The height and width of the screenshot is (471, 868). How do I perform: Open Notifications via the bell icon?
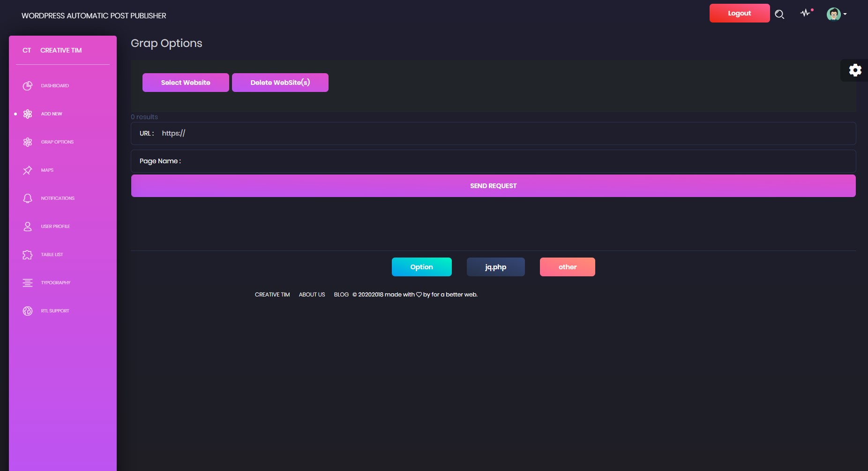28,198
